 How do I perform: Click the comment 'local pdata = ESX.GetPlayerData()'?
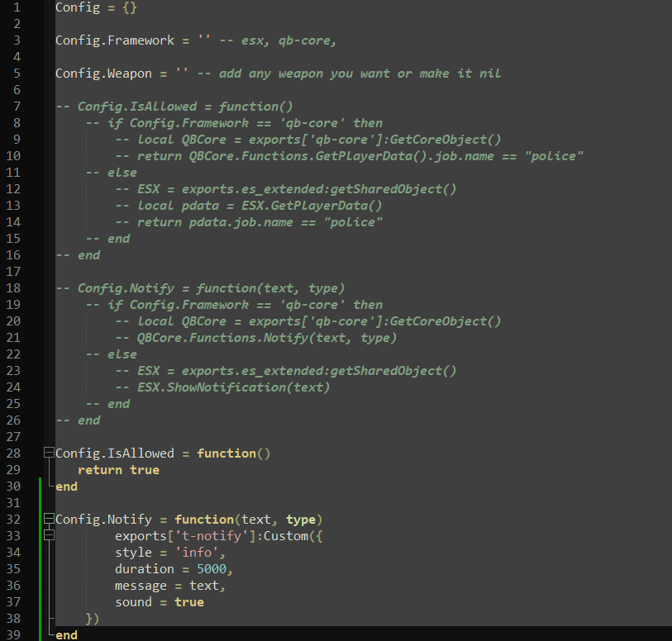pos(260,206)
